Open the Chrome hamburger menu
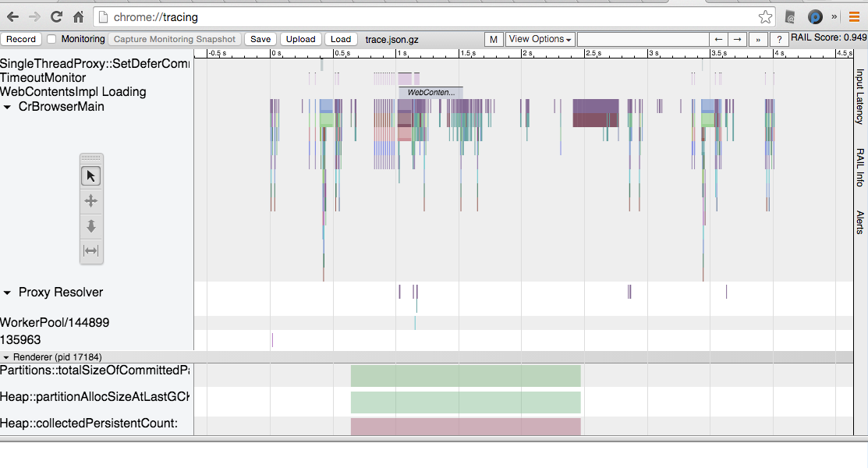The image size is (868, 468). (854, 16)
